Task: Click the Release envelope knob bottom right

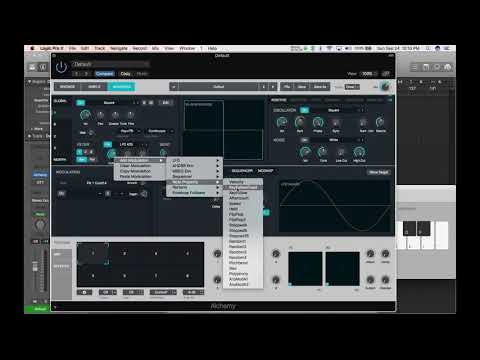Action: (x=385, y=280)
